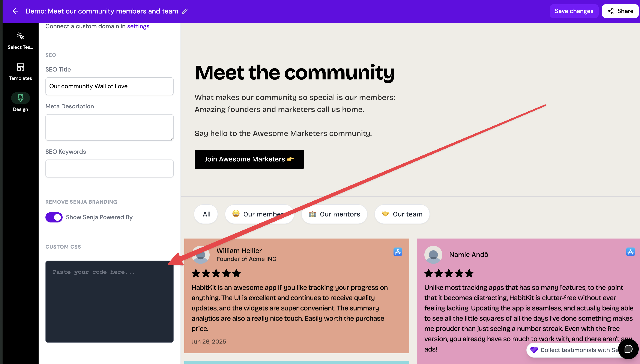Image resolution: width=640 pixels, height=364 pixels.
Task: Select the All filter tab
Action: tap(206, 214)
